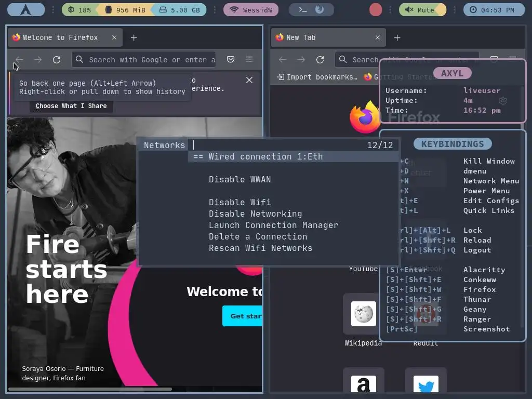Viewport: 532px width, 399px height.
Task: Open Twitter shortcut tile
Action: (x=426, y=381)
